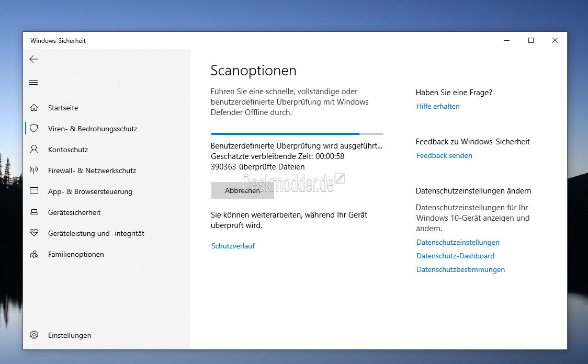Click the Familienoptionen people icon
The image size is (588, 364).
(34, 254)
